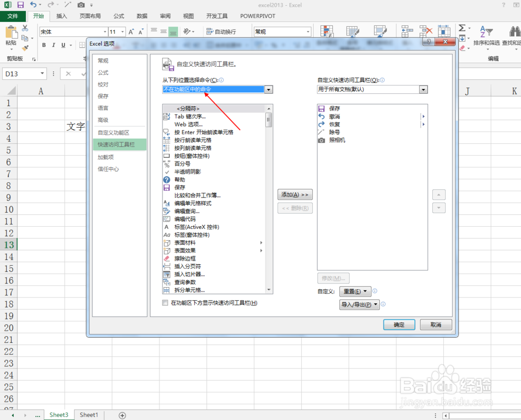Select the Split Cells command in the list
521x420 pixels.
click(190, 290)
